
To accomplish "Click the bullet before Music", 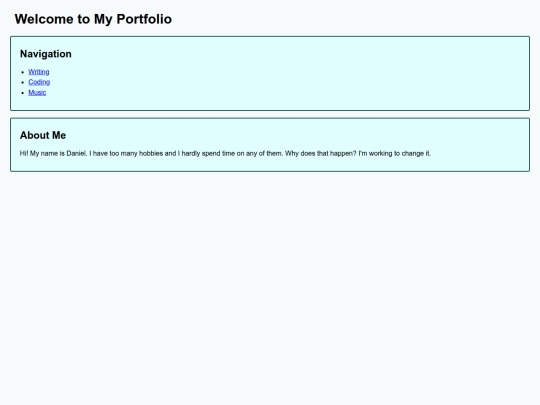I will [x=23, y=93].
